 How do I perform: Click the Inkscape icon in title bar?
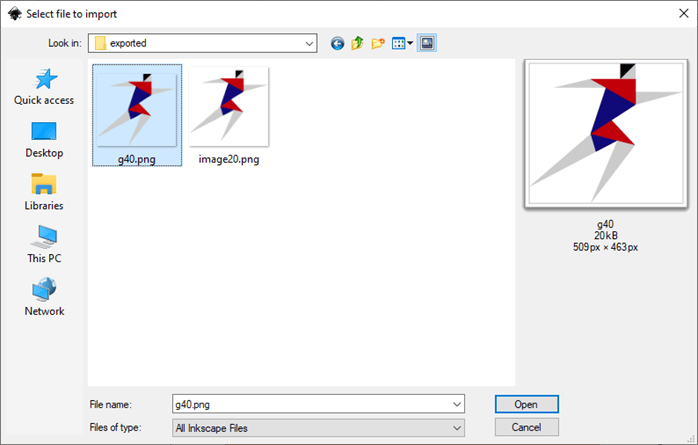tap(15, 14)
